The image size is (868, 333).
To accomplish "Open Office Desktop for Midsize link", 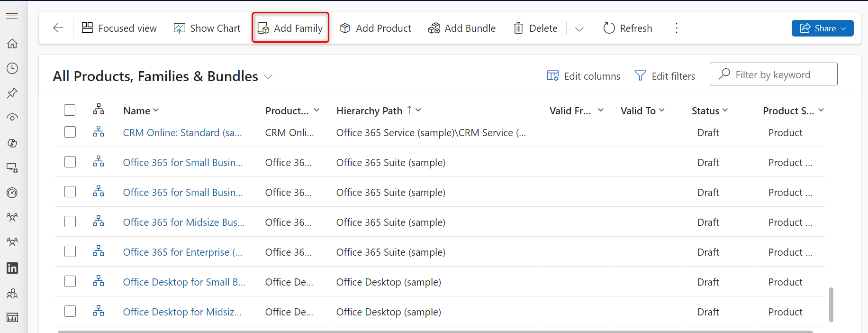I will coord(182,312).
